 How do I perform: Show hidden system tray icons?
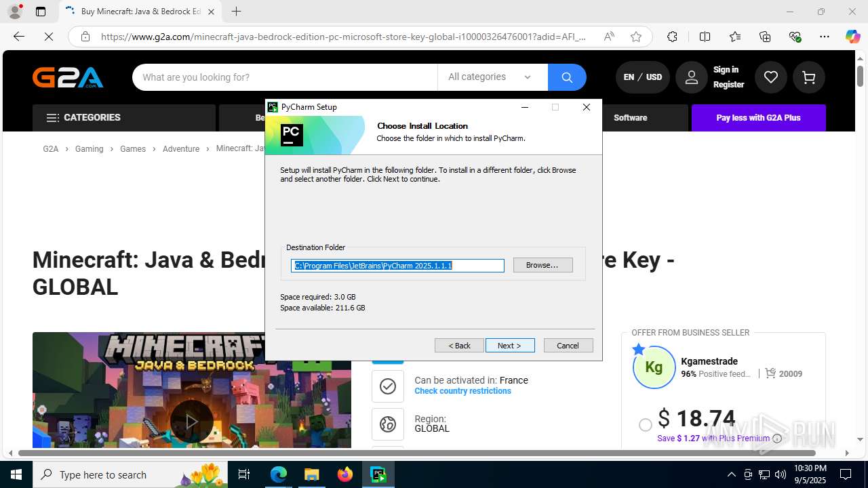click(x=731, y=474)
